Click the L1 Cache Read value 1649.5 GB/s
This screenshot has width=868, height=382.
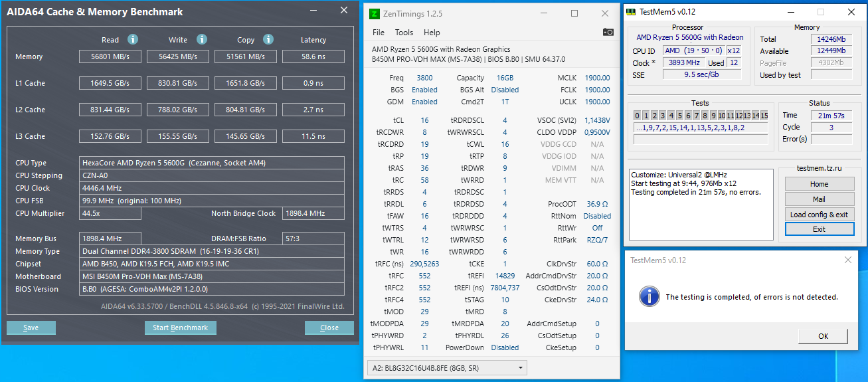click(x=111, y=83)
